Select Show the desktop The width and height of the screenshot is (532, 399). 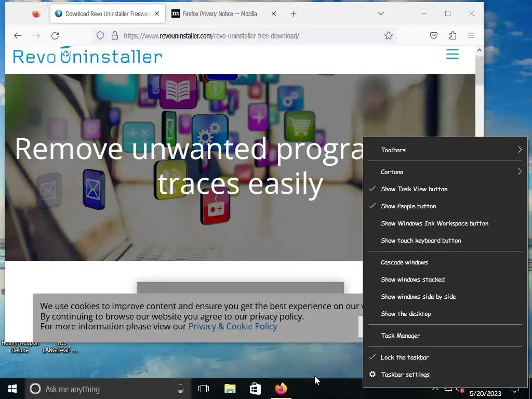(x=445, y=314)
